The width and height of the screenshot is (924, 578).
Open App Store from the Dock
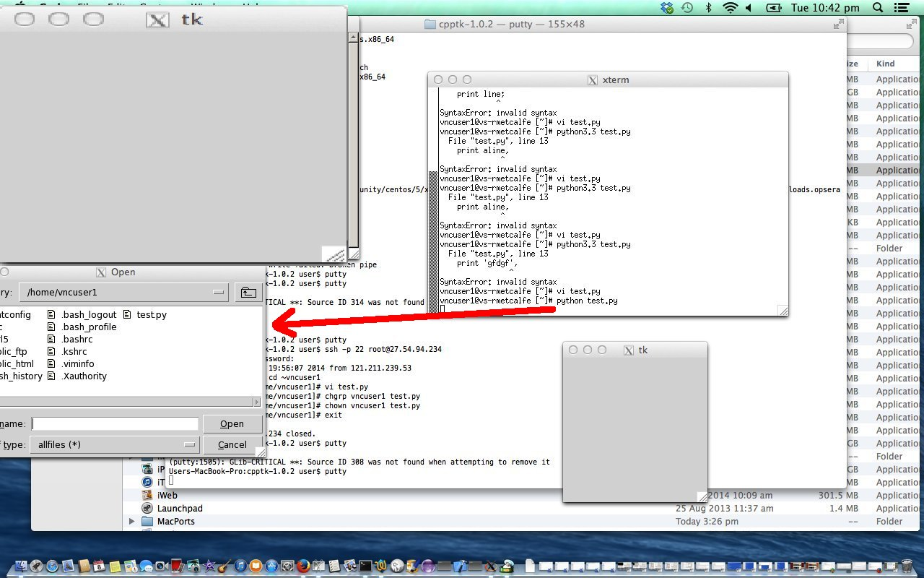pos(272,566)
